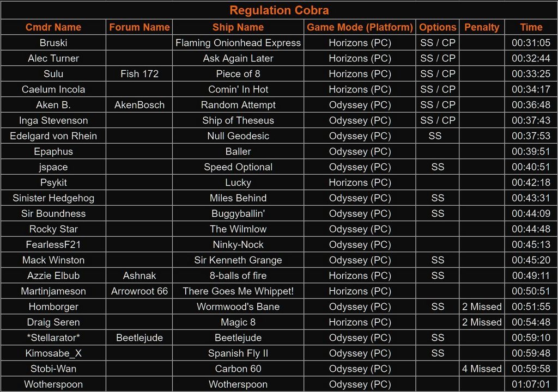Screen dimensions: 558x392
Task: Click the Cmdr Name column header
Action: coord(53,27)
